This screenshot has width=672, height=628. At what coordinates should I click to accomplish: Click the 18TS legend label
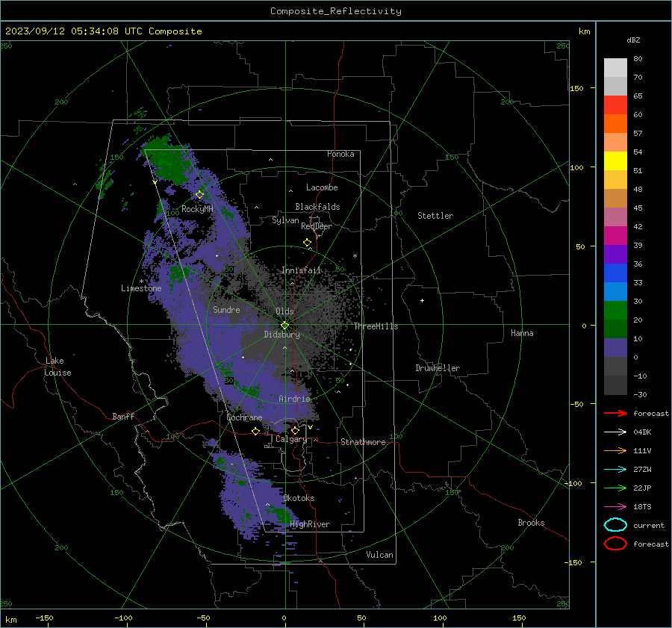[642, 506]
